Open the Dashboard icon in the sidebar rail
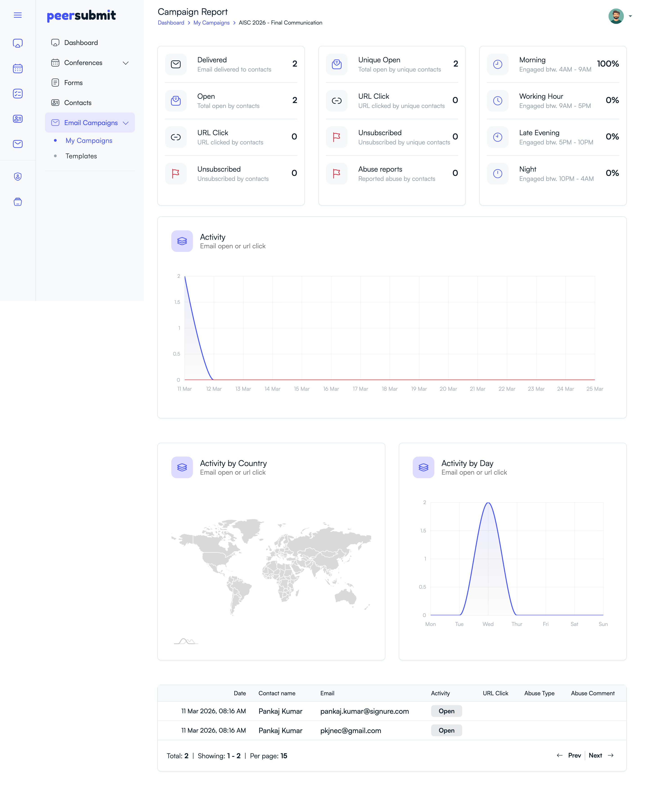The image size is (647, 812). 18,43
